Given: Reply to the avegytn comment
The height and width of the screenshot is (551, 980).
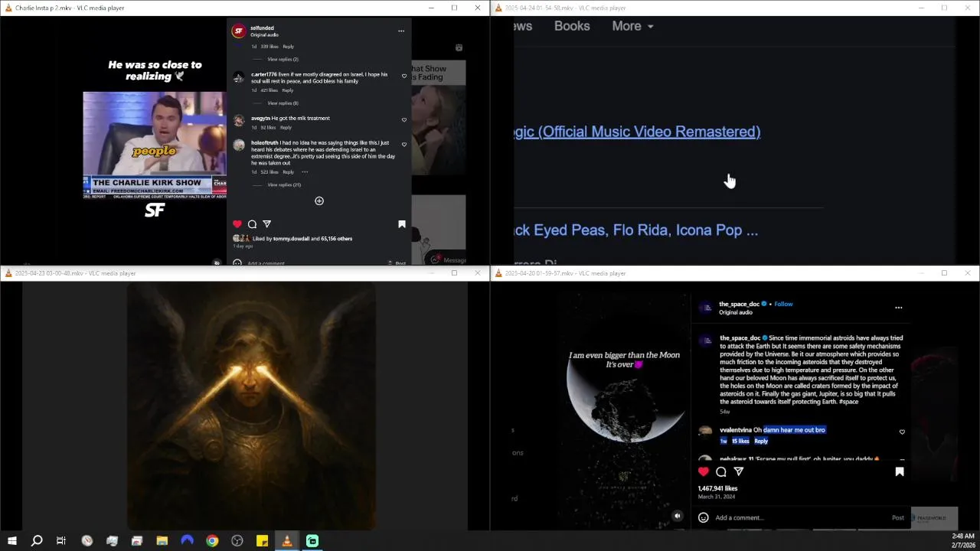Looking at the screenshot, I should pos(286,128).
